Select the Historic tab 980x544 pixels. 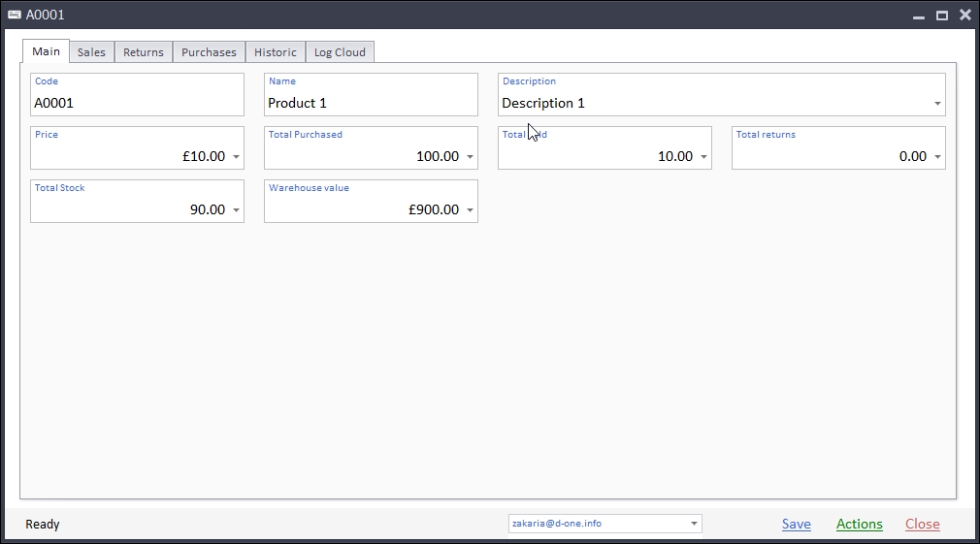(x=276, y=52)
